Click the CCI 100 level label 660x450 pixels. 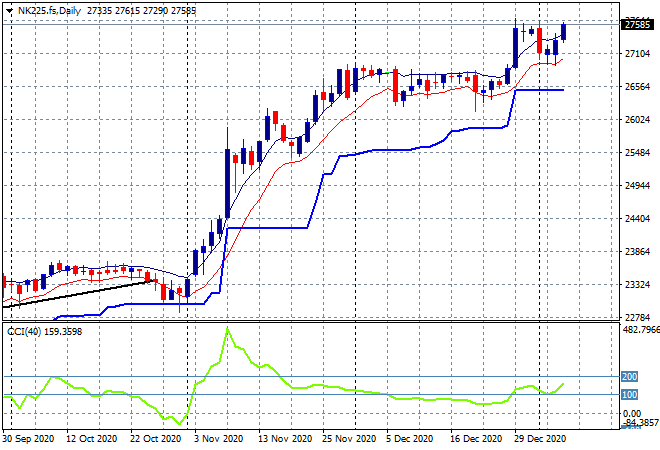(630, 395)
